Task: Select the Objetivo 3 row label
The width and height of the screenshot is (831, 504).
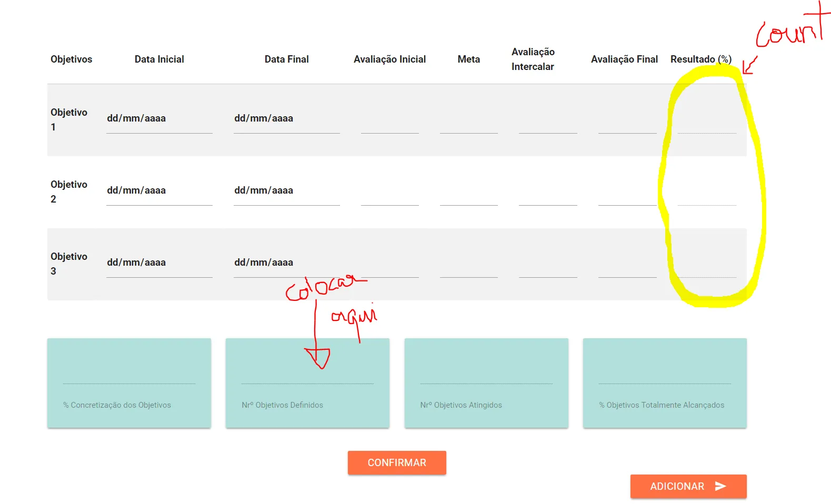Action: click(x=69, y=264)
